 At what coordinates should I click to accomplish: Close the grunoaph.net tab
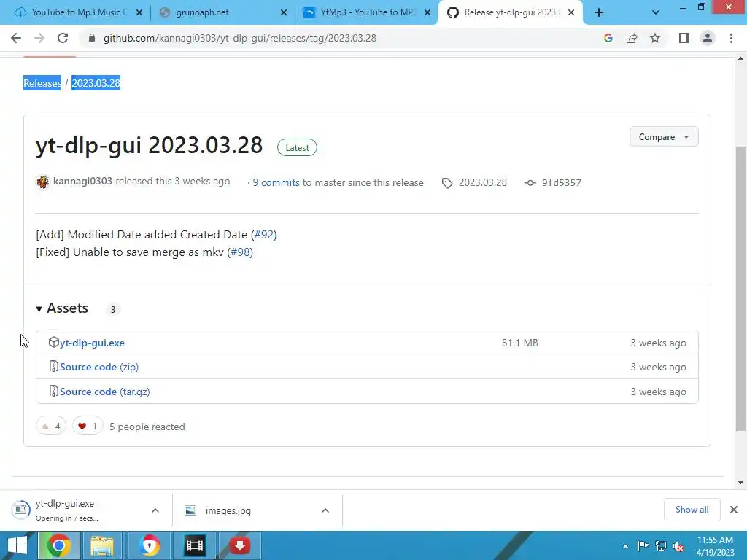[284, 13]
